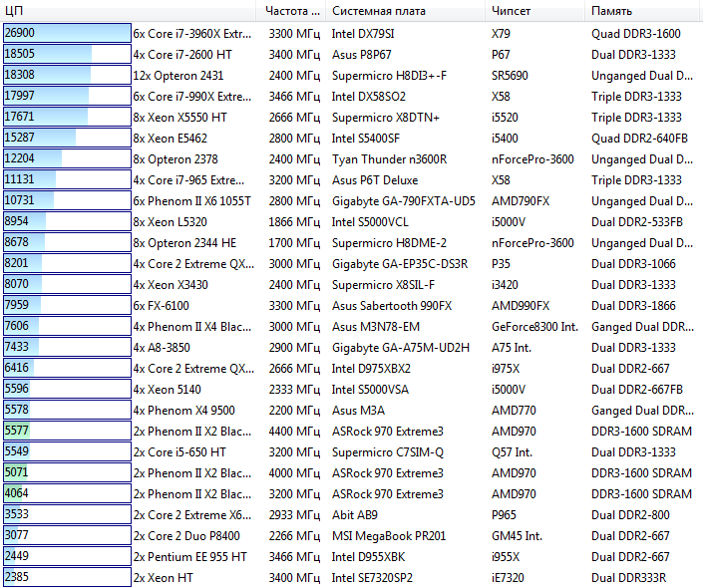
Task: Select the 2x Xeon HT row
Action: click(351, 578)
